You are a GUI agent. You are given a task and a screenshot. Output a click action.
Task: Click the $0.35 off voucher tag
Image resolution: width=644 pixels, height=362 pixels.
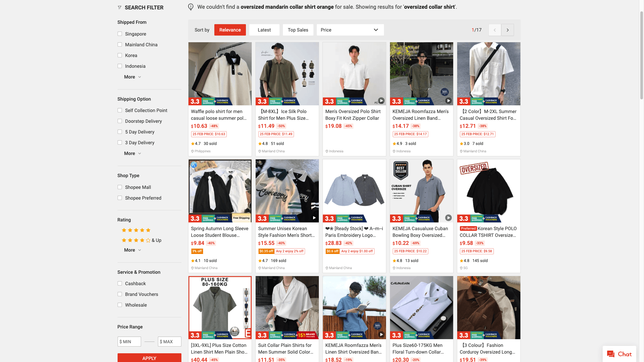[266, 251]
